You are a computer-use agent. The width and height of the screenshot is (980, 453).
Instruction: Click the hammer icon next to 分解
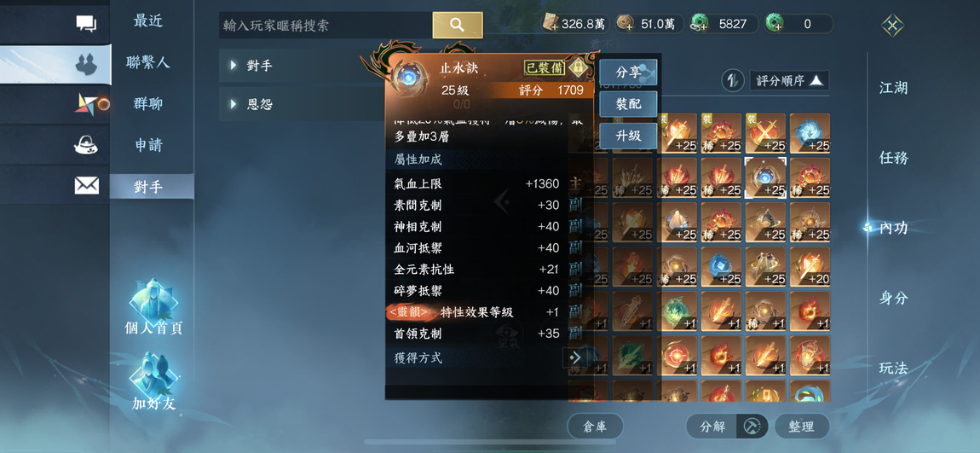pos(752,427)
